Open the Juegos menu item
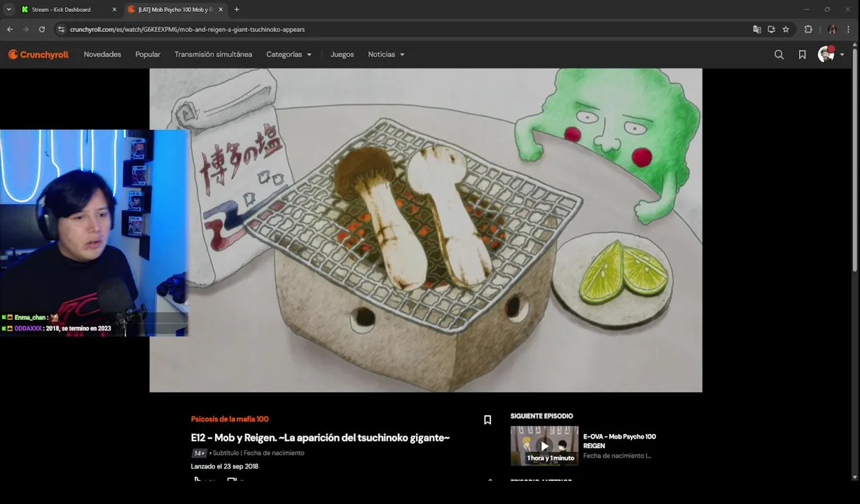Image resolution: width=860 pixels, height=504 pixels. 342,55
